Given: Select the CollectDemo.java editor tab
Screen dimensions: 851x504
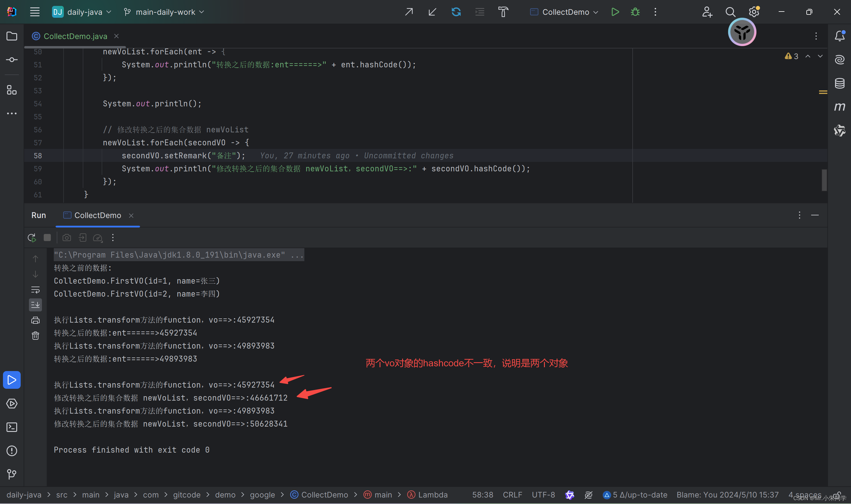Looking at the screenshot, I should pos(75,36).
